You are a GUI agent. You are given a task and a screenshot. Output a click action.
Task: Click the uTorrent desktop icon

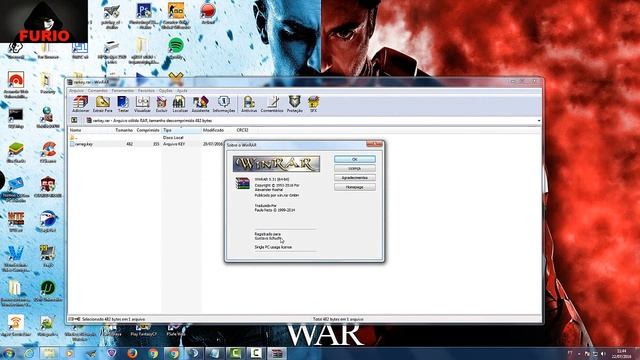pos(48,291)
